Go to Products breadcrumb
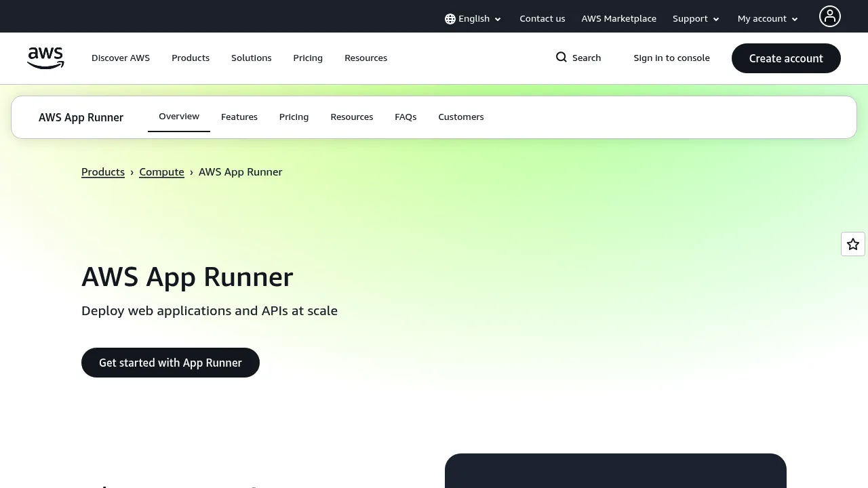868x488 pixels. 103,172
